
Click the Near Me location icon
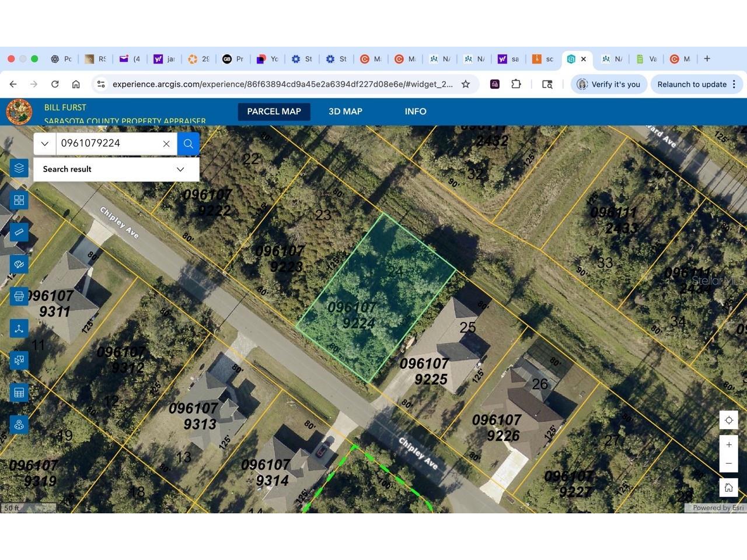point(19,425)
